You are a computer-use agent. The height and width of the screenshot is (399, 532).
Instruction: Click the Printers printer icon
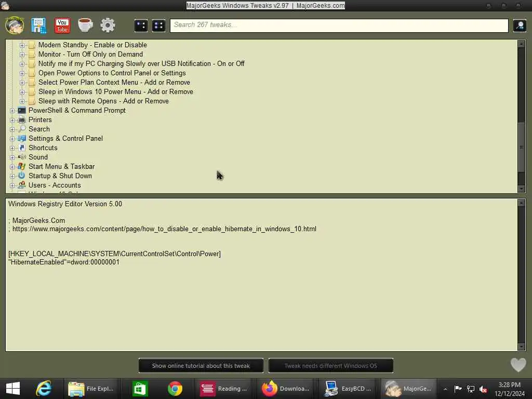point(22,120)
